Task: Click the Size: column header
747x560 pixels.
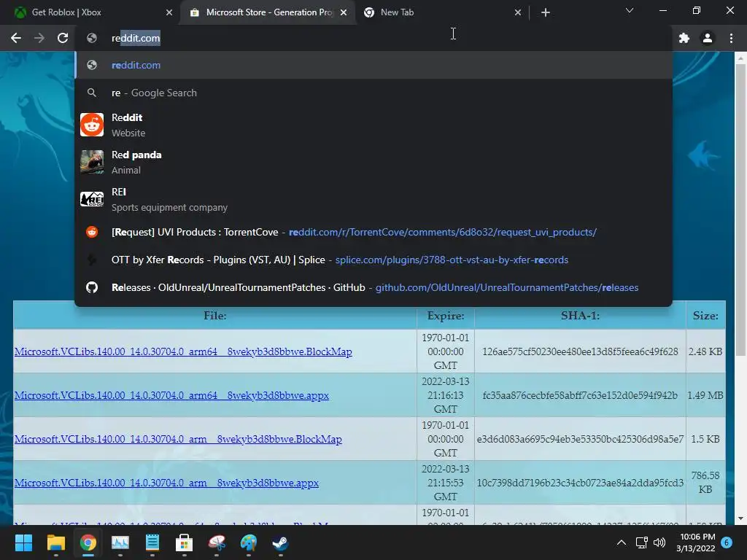Action: point(705,315)
